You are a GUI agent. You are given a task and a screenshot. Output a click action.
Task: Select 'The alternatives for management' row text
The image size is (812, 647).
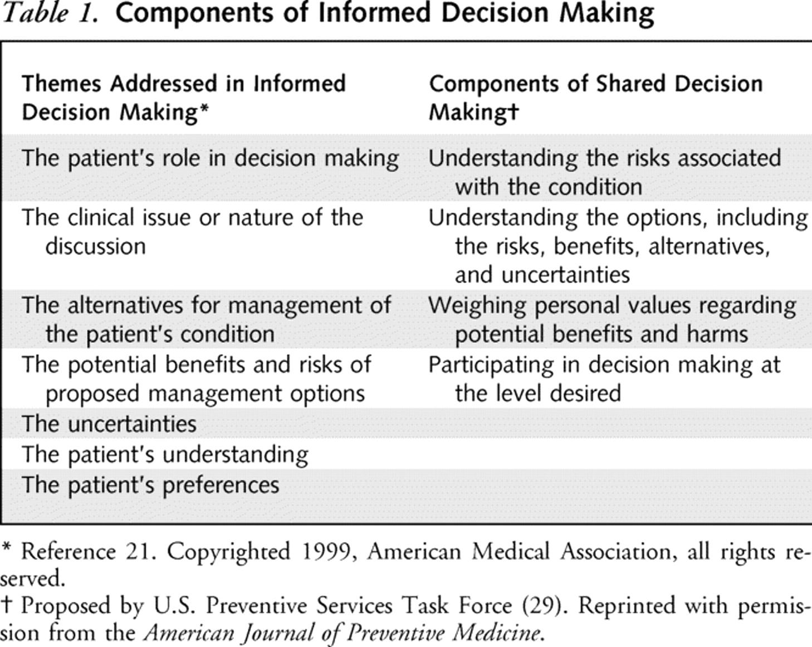tap(206, 319)
